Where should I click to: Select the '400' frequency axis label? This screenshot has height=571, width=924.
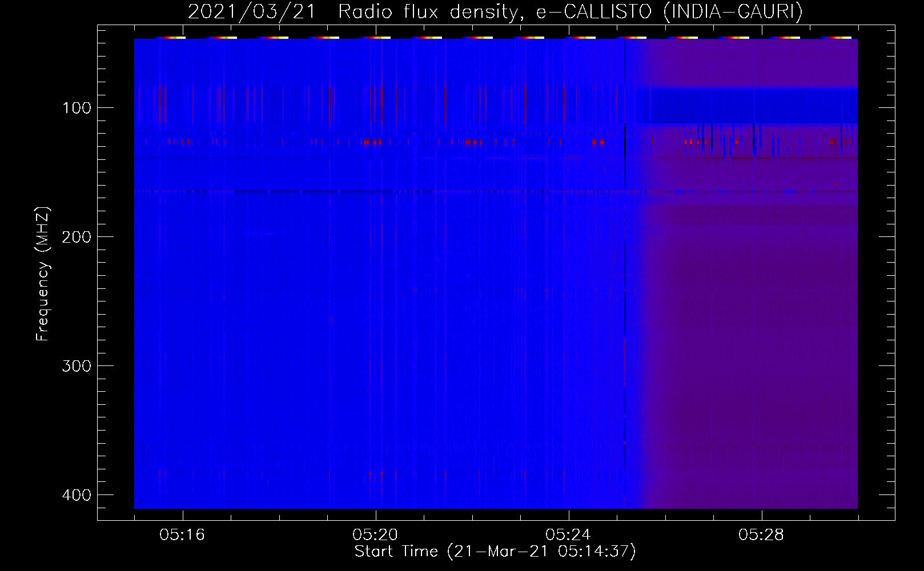75,494
